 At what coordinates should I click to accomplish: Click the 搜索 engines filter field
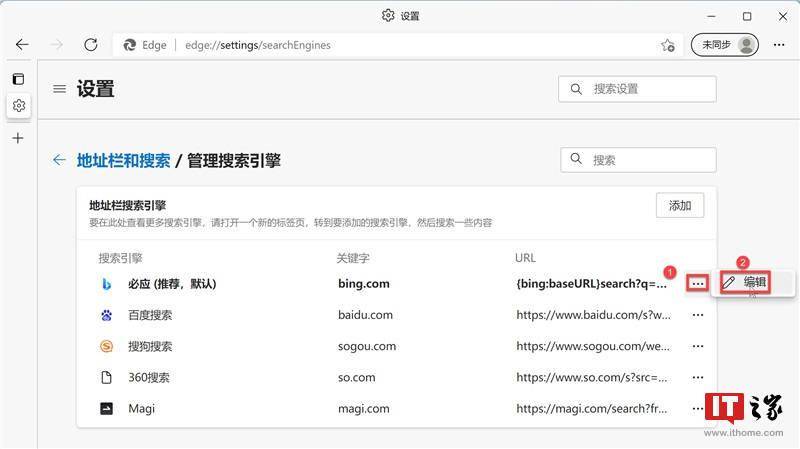click(x=638, y=160)
